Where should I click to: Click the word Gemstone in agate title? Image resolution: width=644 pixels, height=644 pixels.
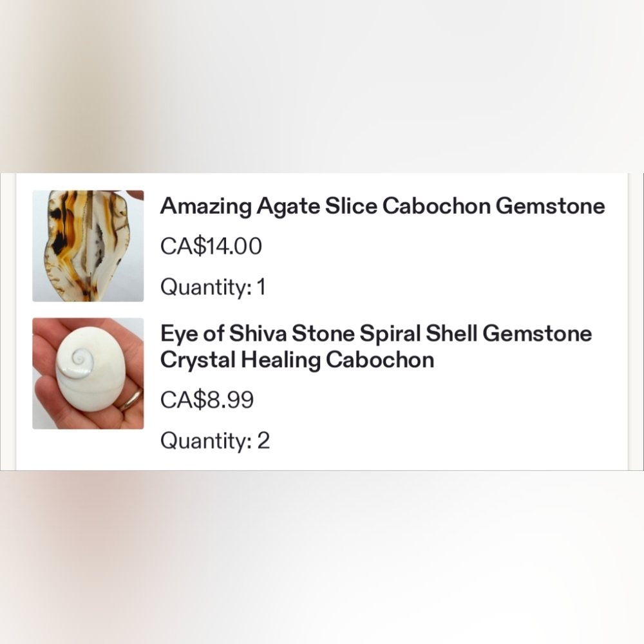pyautogui.click(x=550, y=206)
